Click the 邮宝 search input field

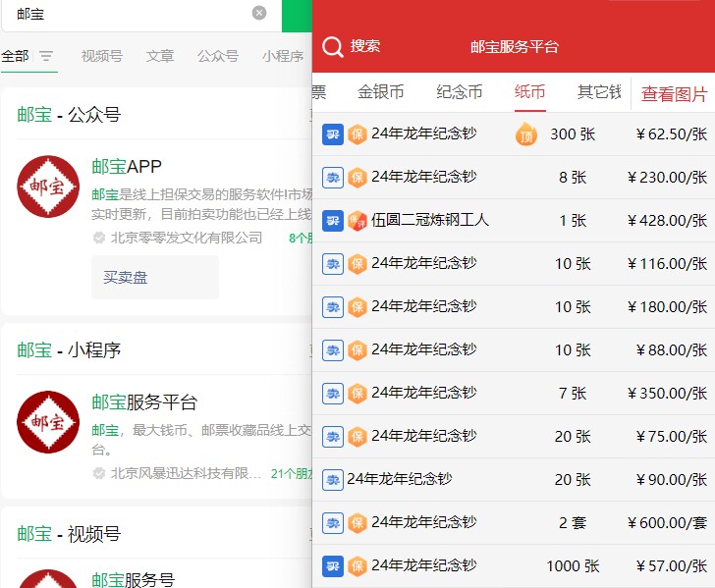141,15
